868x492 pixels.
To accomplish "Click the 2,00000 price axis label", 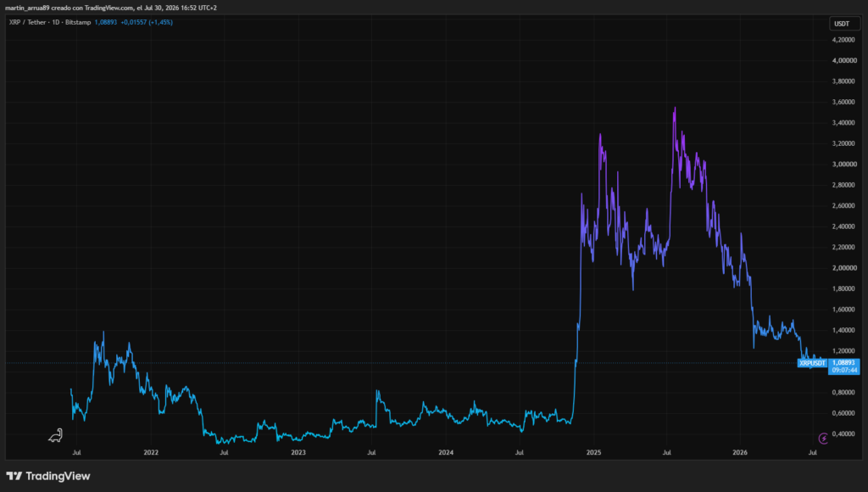I will click(843, 268).
